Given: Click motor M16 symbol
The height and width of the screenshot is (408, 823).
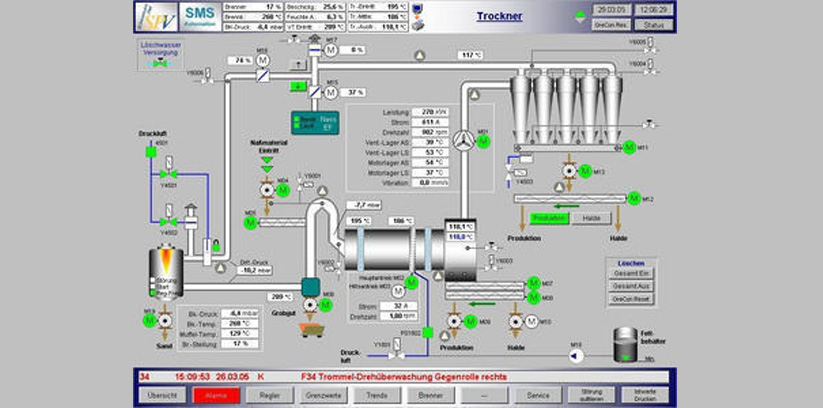Looking at the screenshot, I should tap(262, 60).
